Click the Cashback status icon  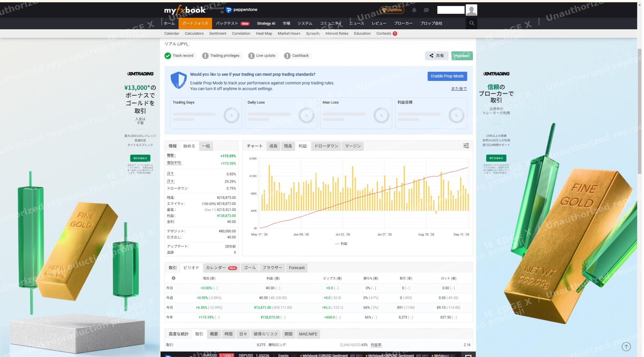(287, 56)
